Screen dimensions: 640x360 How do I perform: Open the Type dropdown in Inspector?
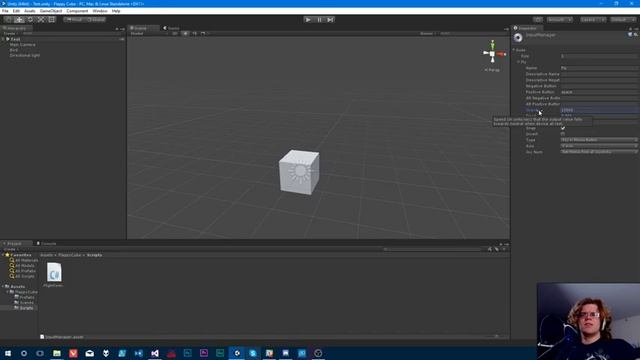tap(600, 140)
